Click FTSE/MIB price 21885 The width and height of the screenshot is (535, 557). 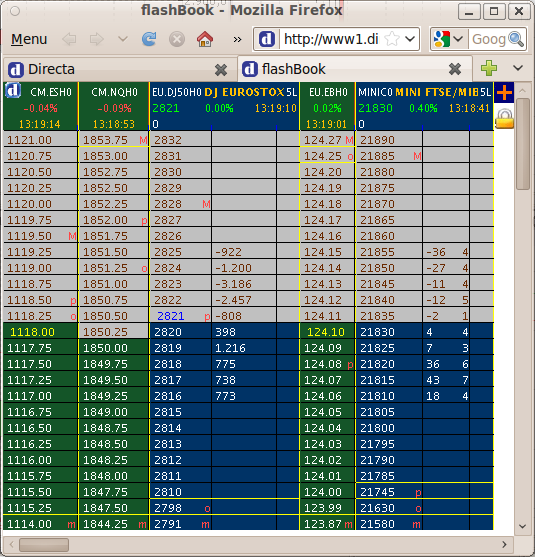(377, 156)
